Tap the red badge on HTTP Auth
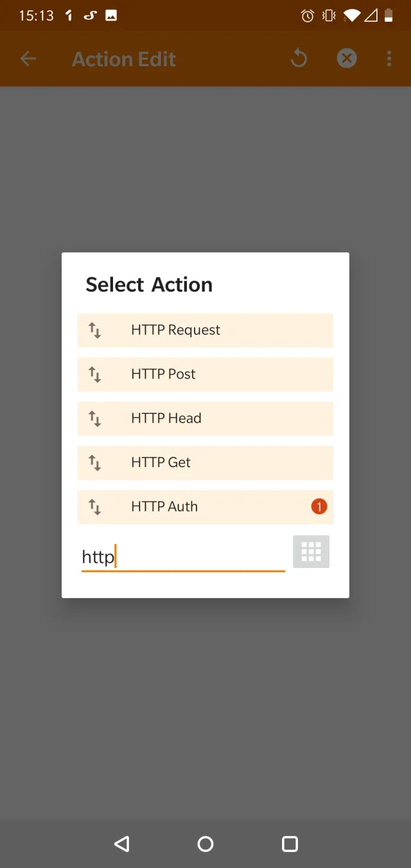The height and width of the screenshot is (868, 411). coord(319,507)
